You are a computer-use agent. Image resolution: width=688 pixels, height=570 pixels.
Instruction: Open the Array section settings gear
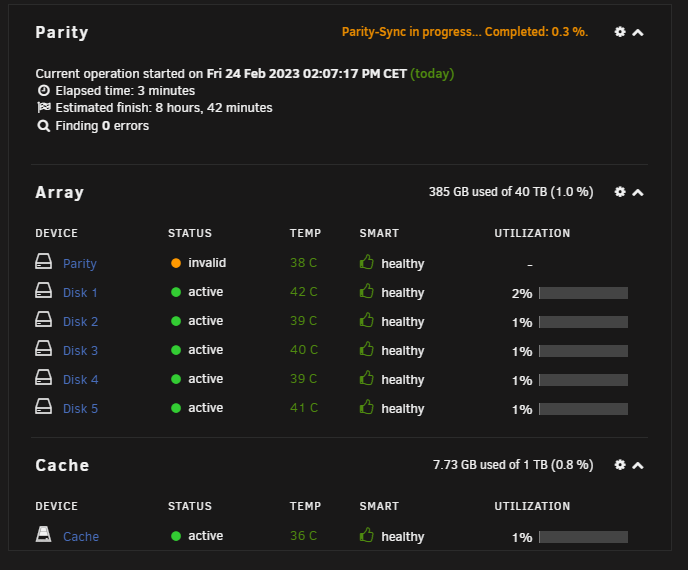(x=620, y=192)
